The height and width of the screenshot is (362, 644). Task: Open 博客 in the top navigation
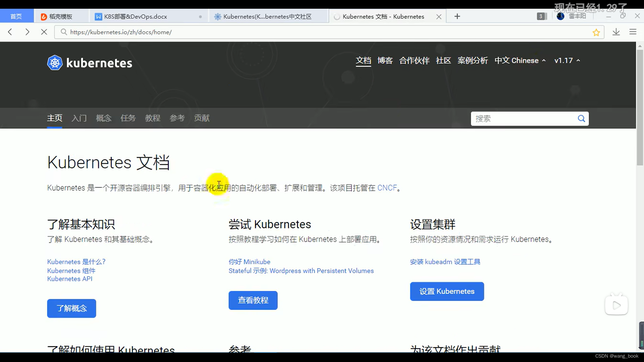tap(385, 61)
